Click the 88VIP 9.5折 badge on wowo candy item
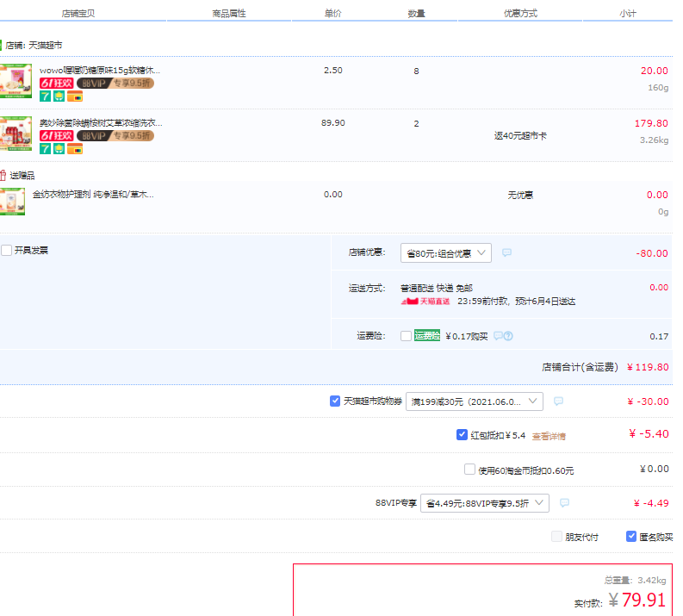 [115, 84]
